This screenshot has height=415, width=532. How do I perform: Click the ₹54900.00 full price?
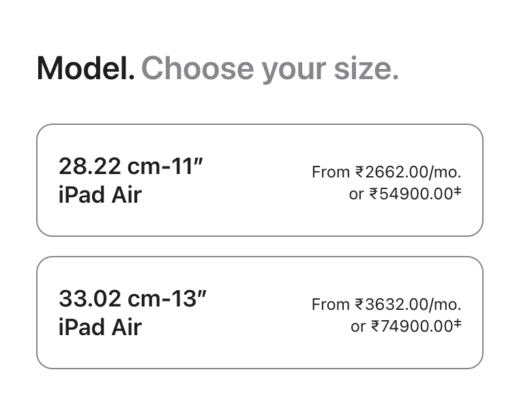[x=411, y=194]
